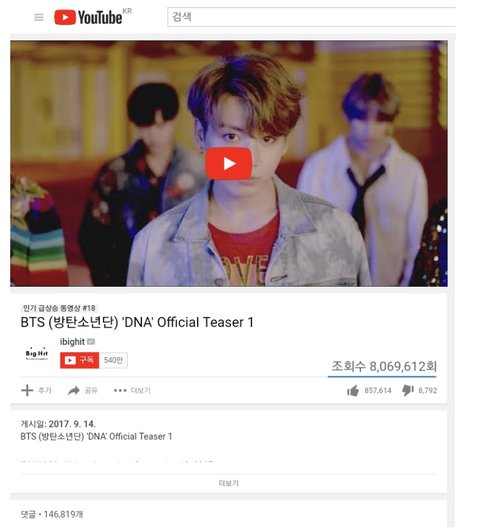Play the DNA teaser video

(229, 164)
